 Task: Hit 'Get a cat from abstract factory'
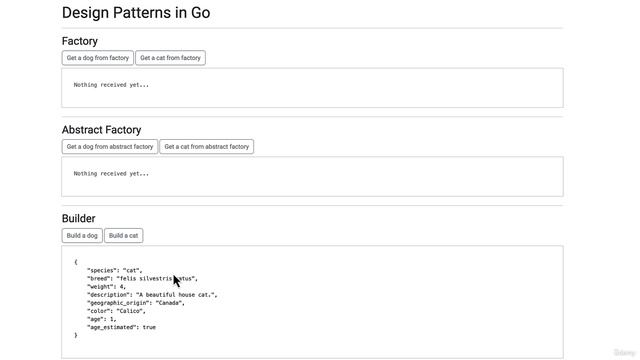(207, 147)
